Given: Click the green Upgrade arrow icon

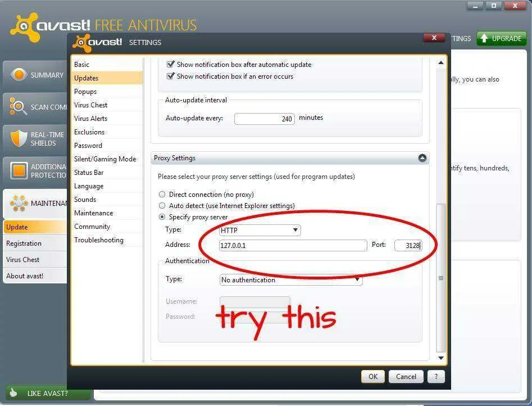Looking at the screenshot, I should [484, 38].
